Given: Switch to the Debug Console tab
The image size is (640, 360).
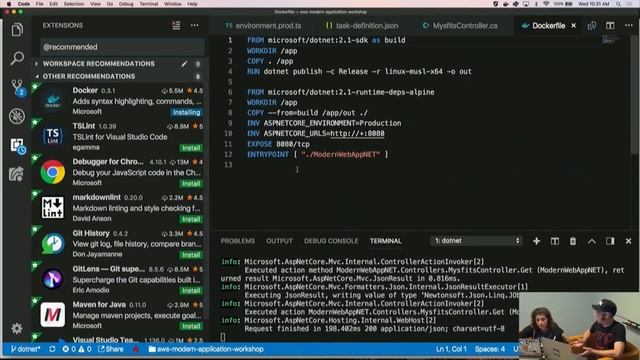Looking at the screenshot, I should pyautogui.click(x=331, y=241).
